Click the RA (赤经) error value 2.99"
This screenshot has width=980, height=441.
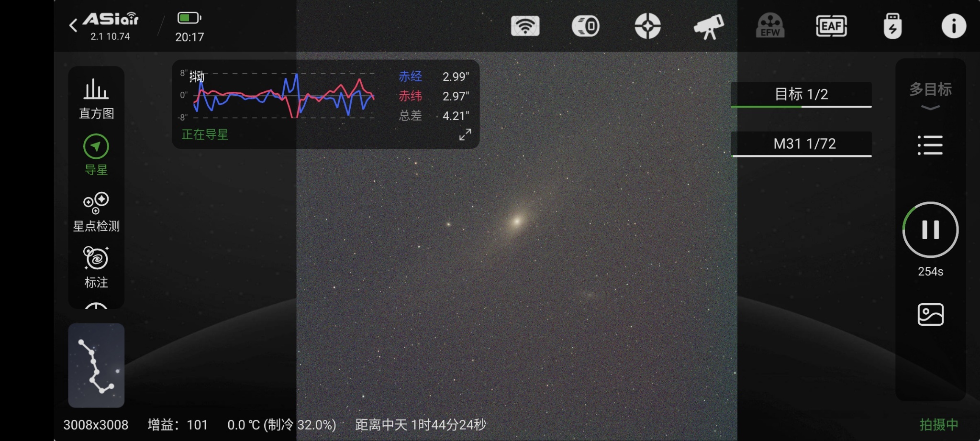[456, 77]
